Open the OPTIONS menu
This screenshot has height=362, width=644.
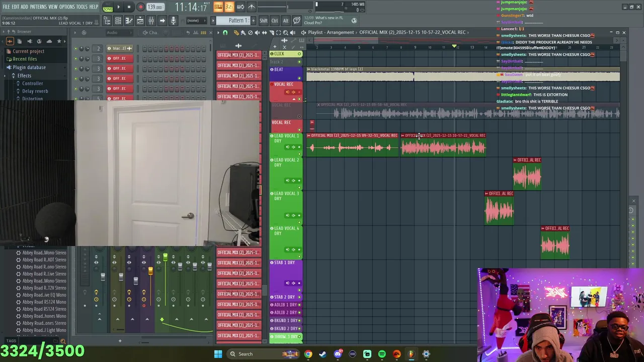pos(67,7)
